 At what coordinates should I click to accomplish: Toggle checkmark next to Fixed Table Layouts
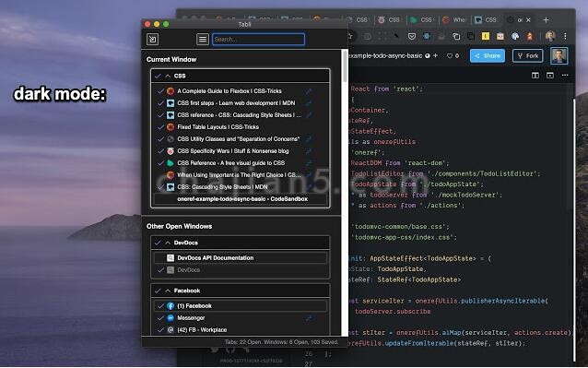[160, 127]
